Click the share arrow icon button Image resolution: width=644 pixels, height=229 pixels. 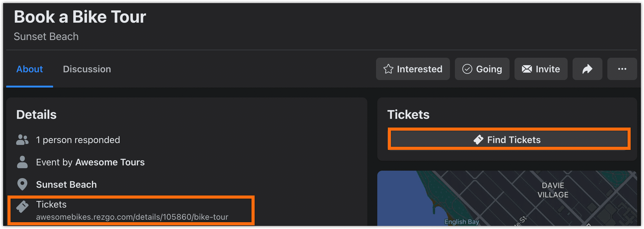tap(587, 69)
